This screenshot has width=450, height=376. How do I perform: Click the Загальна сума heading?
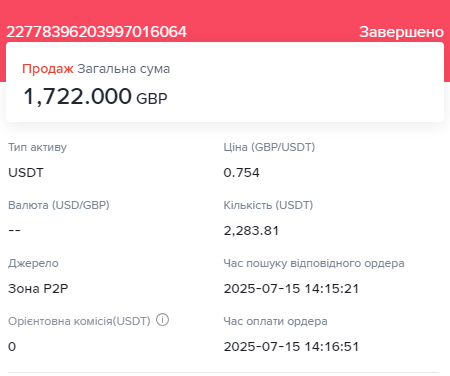[x=124, y=69]
